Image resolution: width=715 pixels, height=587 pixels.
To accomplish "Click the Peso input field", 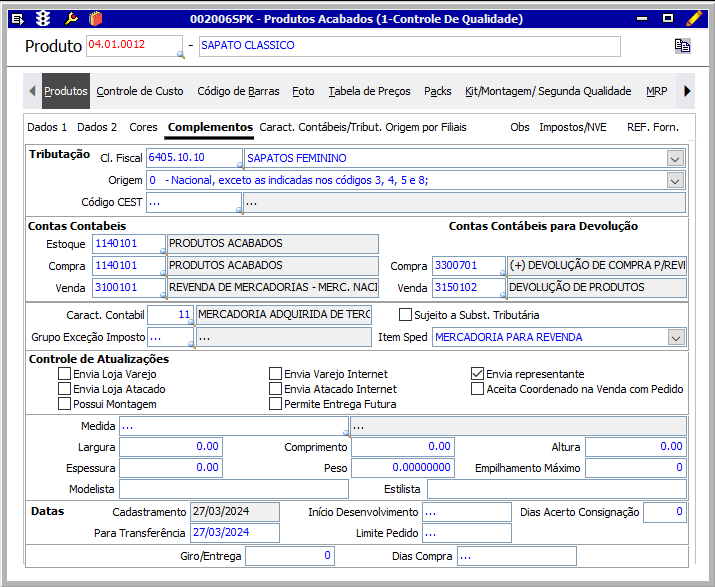I will tap(412, 468).
